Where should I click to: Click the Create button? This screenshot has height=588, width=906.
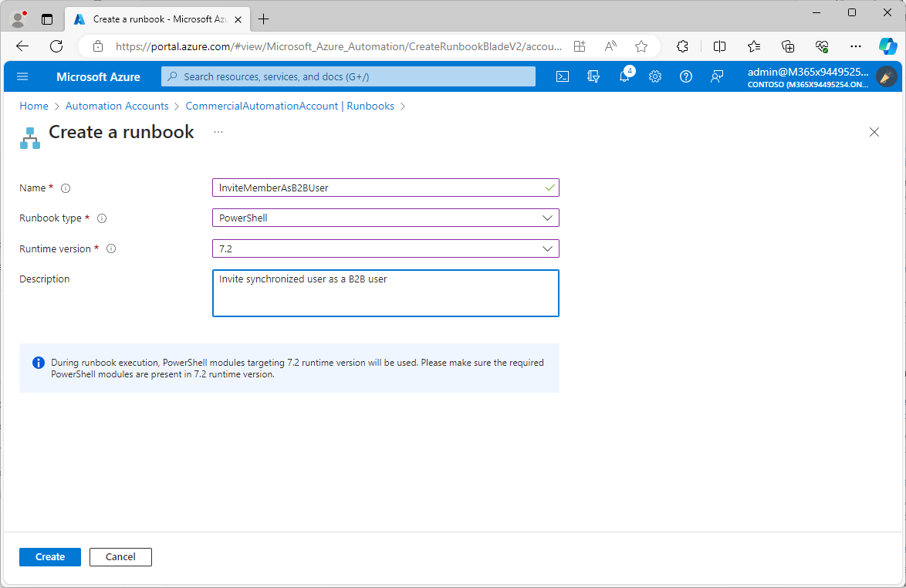[x=49, y=556]
